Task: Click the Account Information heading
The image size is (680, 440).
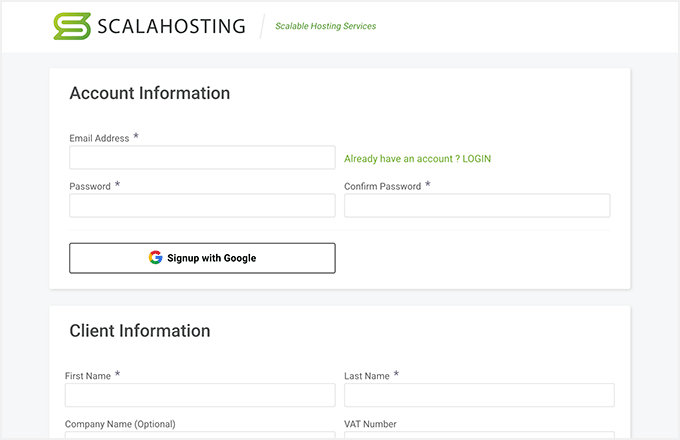Action: coord(150,93)
